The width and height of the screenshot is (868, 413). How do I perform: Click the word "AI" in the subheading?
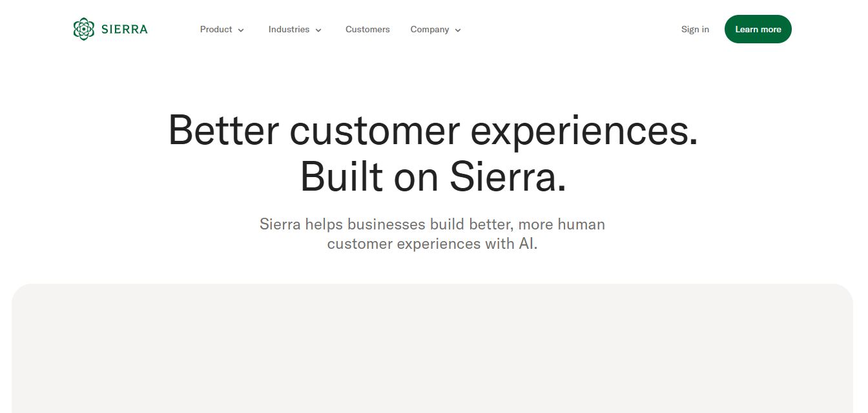click(526, 244)
